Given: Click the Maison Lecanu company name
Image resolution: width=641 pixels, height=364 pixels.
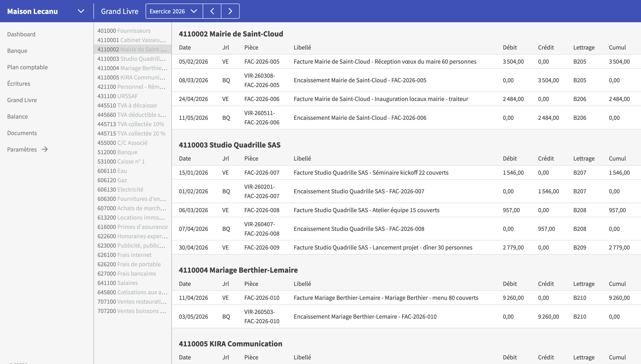Looking at the screenshot, I should tap(32, 11).
